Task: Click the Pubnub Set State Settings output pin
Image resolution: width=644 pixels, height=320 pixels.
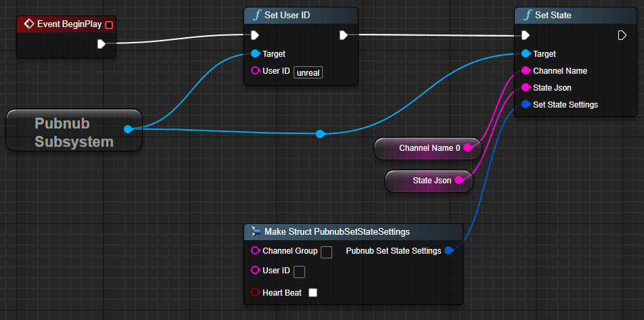Action: pyautogui.click(x=450, y=251)
